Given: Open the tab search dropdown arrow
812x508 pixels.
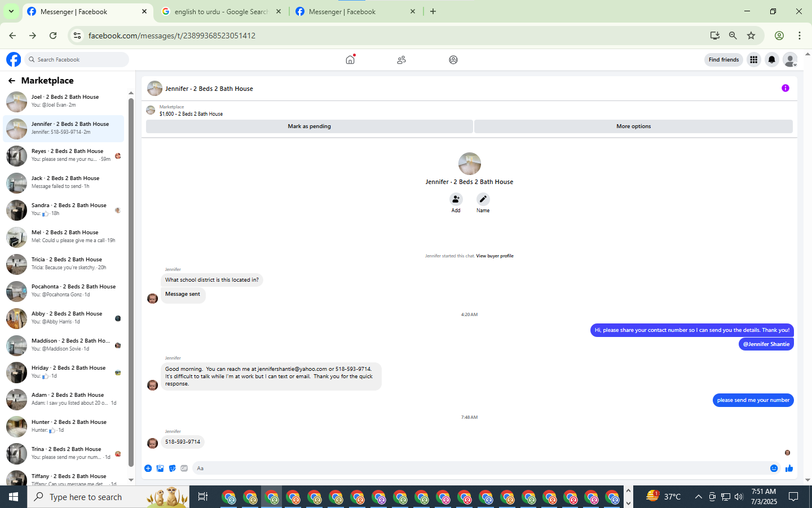Looking at the screenshot, I should tap(11, 11).
